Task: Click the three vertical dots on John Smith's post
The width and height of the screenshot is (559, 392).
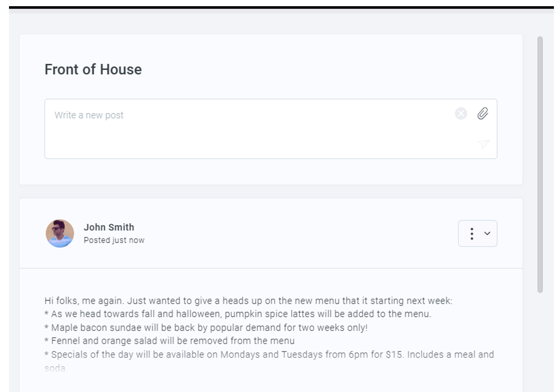Action: pyautogui.click(x=472, y=233)
